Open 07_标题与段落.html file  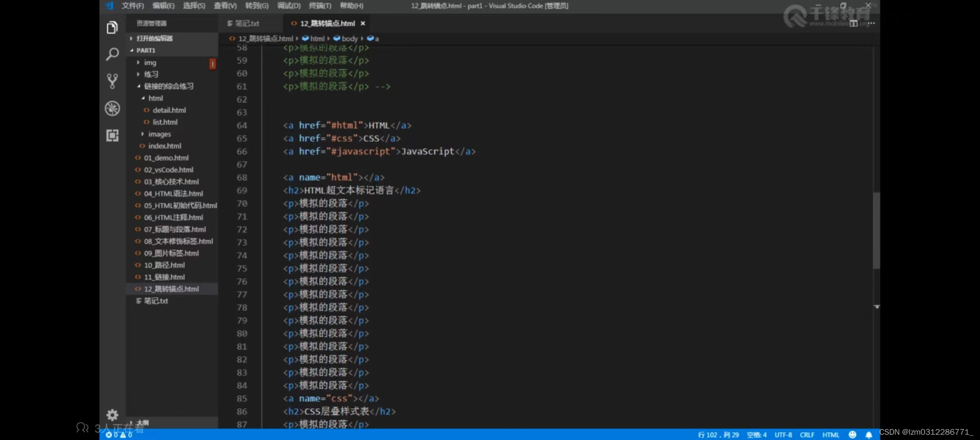pyautogui.click(x=172, y=229)
